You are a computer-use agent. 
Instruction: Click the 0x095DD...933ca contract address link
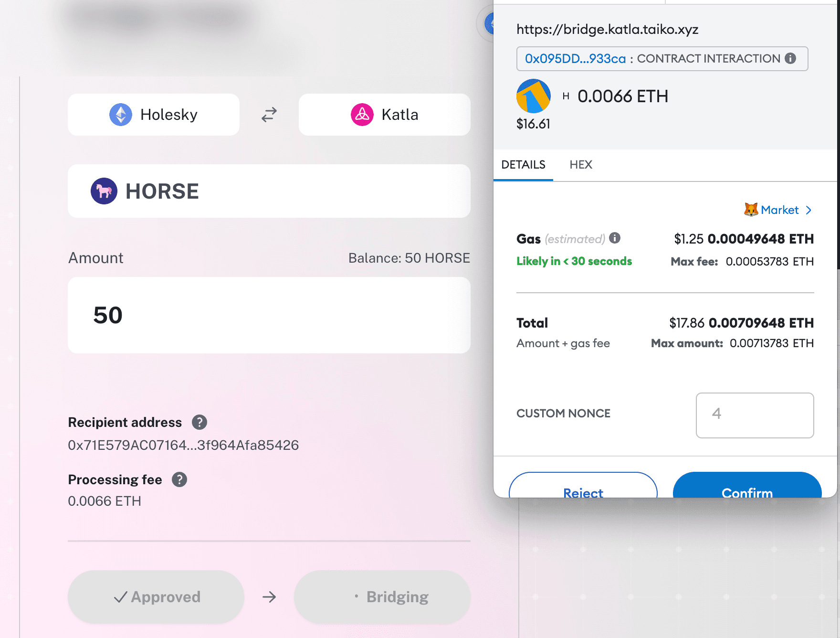(575, 58)
